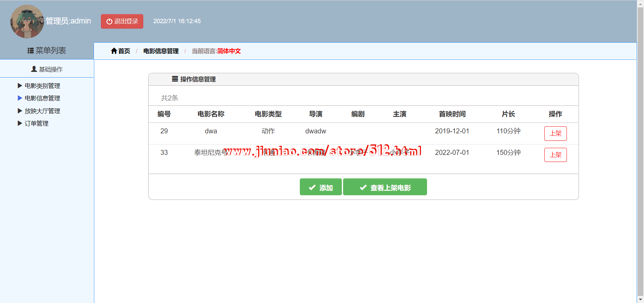
Task: Click the admin avatar picture
Action: 27,21
